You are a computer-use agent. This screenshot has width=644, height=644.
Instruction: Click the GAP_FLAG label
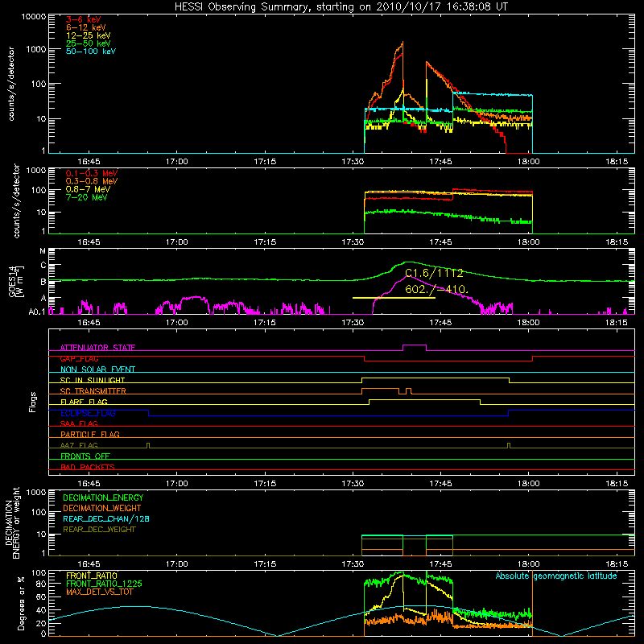point(79,358)
